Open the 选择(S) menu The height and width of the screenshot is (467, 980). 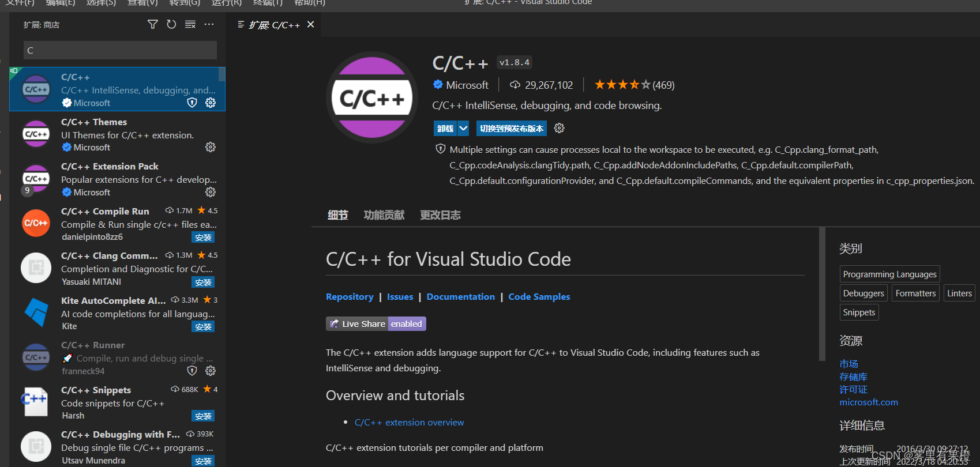click(101, 3)
